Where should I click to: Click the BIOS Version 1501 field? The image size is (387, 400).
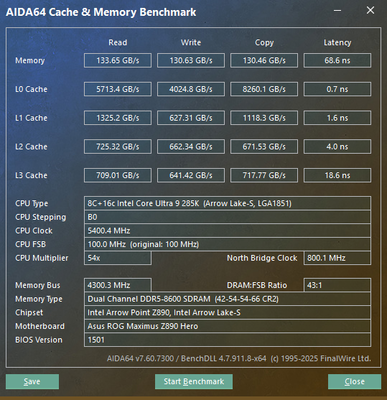pyautogui.click(x=227, y=340)
